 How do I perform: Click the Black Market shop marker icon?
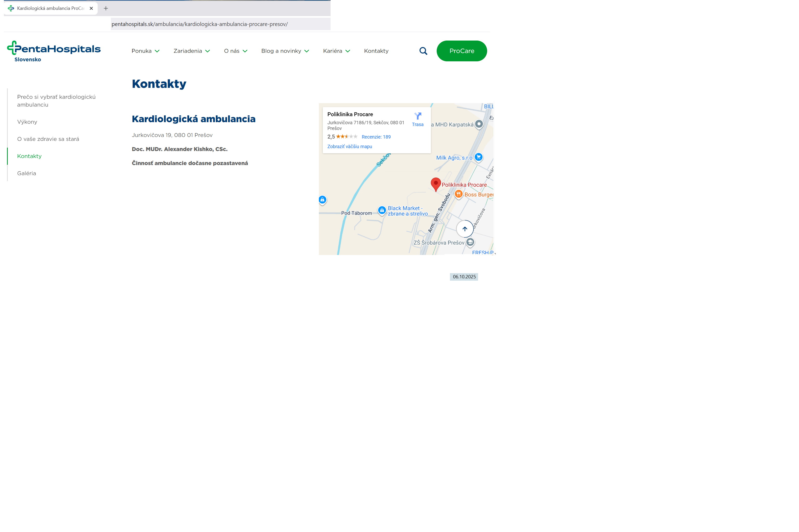[382, 210]
